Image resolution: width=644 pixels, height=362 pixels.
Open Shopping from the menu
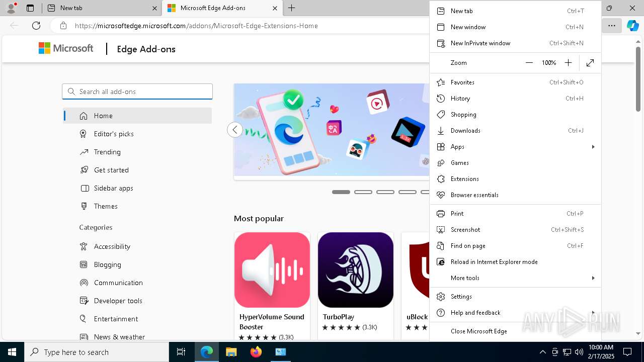point(516,115)
